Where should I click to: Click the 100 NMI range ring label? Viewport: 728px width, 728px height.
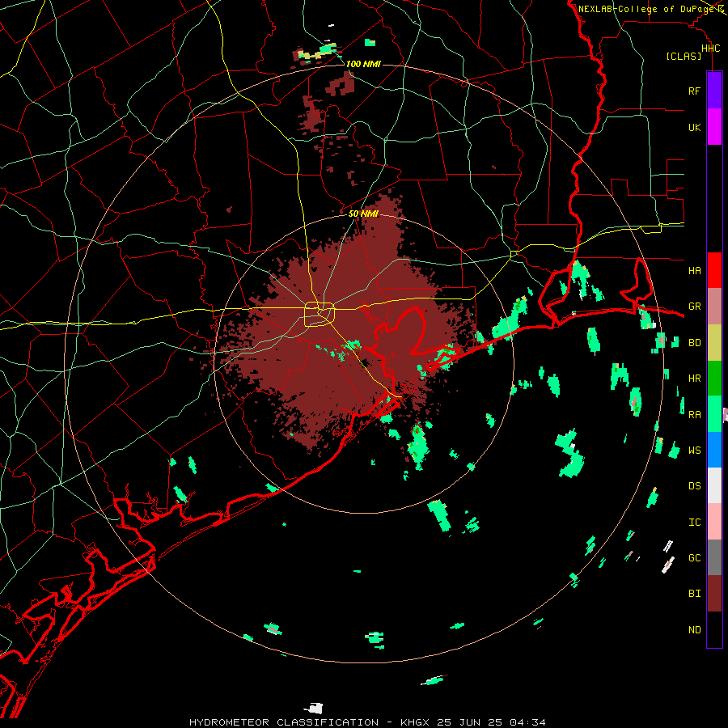[x=363, y=64]
